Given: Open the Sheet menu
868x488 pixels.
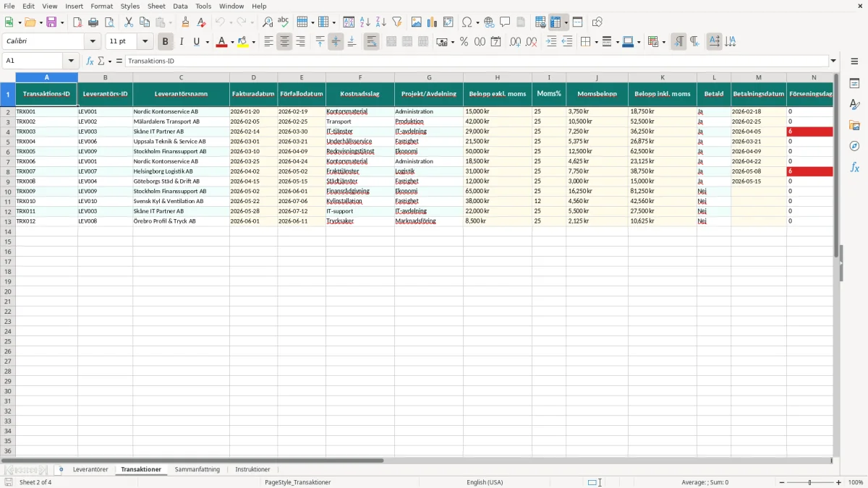Looking at the screenshot, I should coord(156,6).
